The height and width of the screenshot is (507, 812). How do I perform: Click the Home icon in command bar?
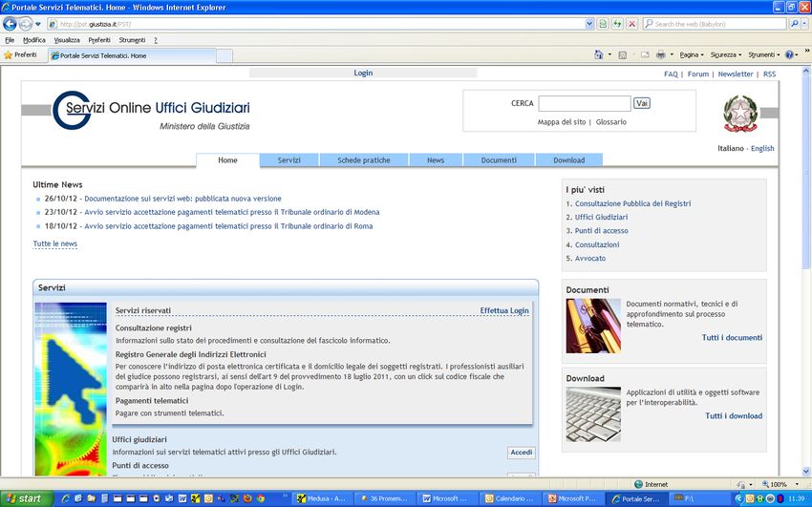[600, 55]
